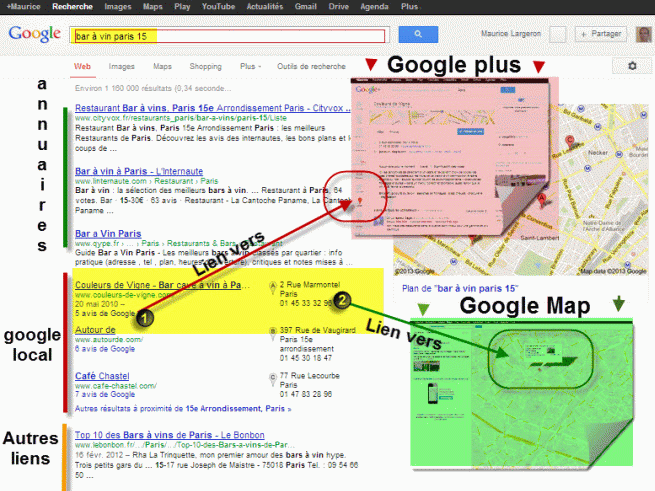Click the Google Map green preview thumbnail

coord(521,393)
